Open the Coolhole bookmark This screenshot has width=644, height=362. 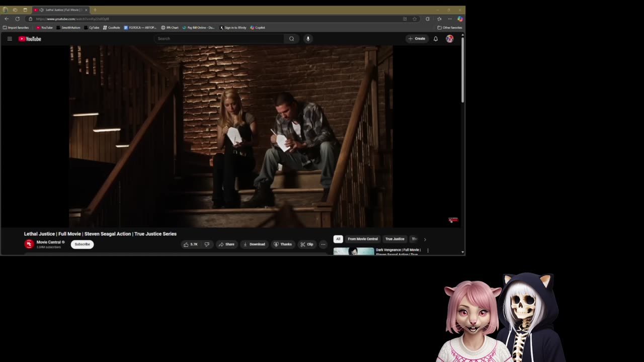pyautogui.click(x=112, y=28)
